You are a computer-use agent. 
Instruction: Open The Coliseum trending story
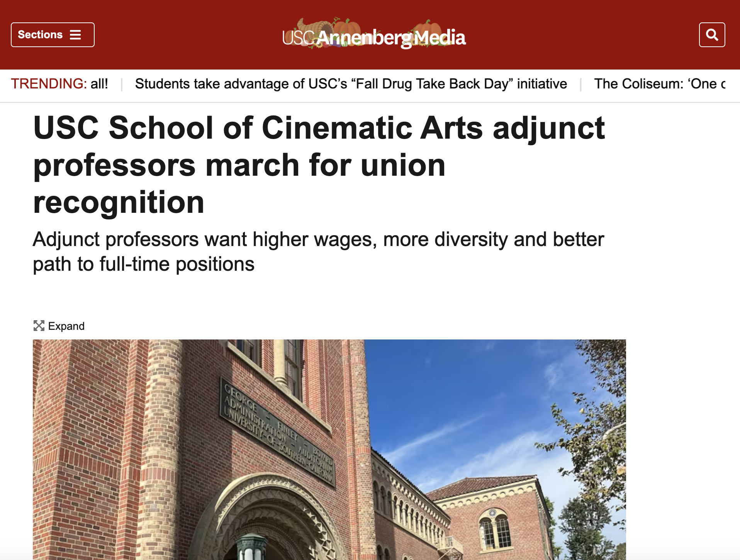(660, 84)
